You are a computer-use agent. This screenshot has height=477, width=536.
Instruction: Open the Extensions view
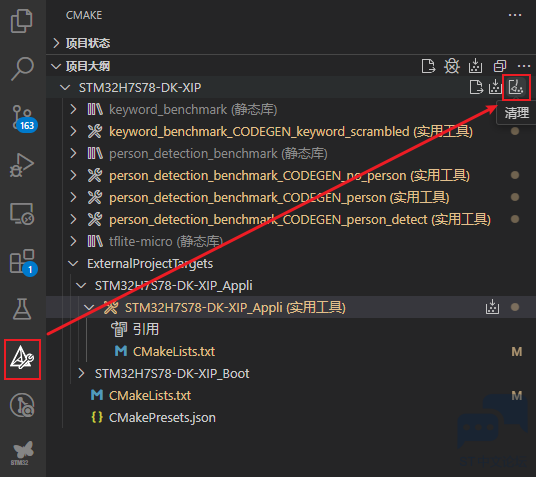tap(23, 262)
